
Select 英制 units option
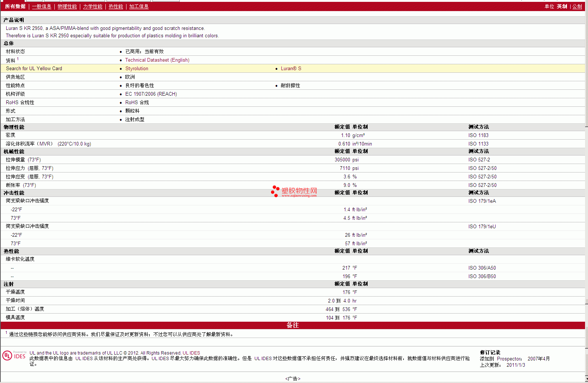[x=562, y=7]
